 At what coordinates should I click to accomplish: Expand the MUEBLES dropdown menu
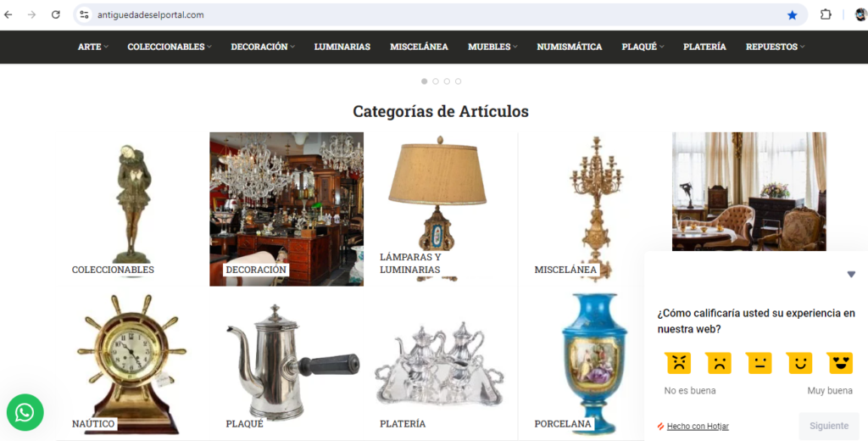click(x=492, y=47)
